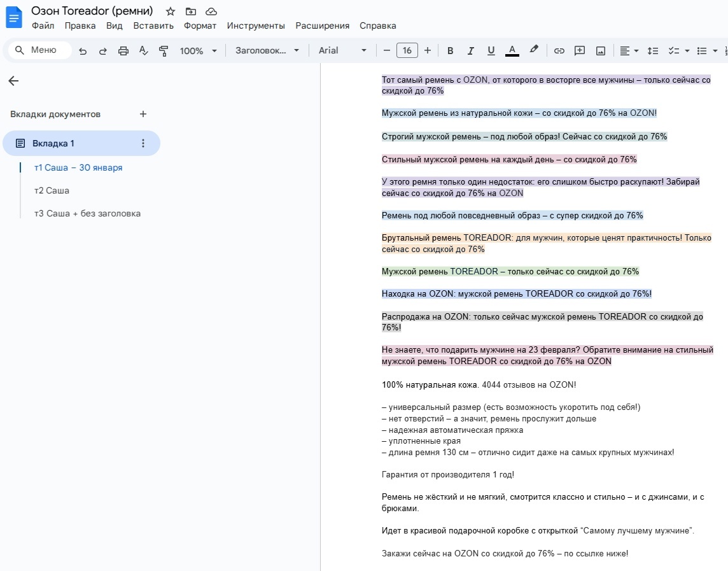Open the Google Docs home icon
Image resolution: width=728 pixels, height=571 pixels.
(14, 18)
